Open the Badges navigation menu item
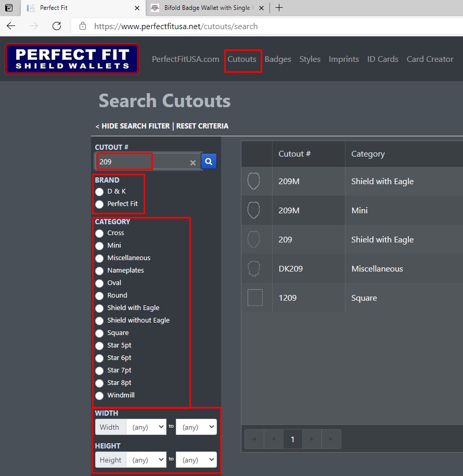The image size is (463, 476). (278, 59)
